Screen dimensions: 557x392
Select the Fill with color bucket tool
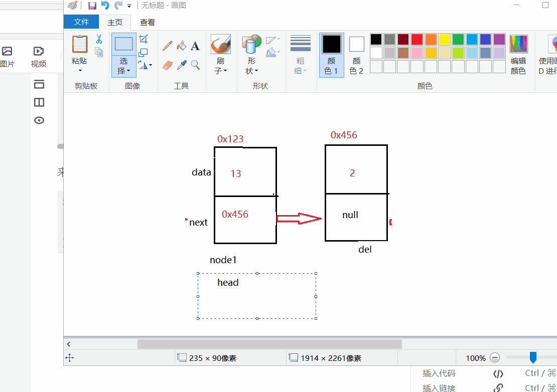click(181, 45)
